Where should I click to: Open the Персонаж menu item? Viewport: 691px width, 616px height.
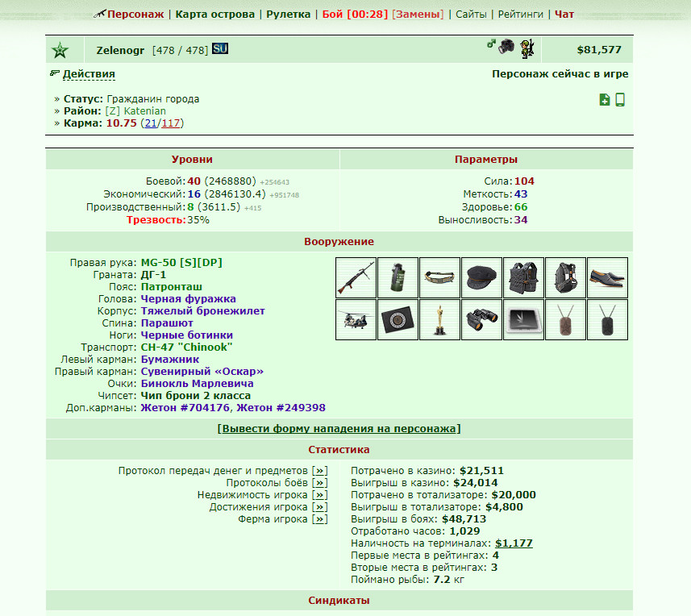coord(135,14)
